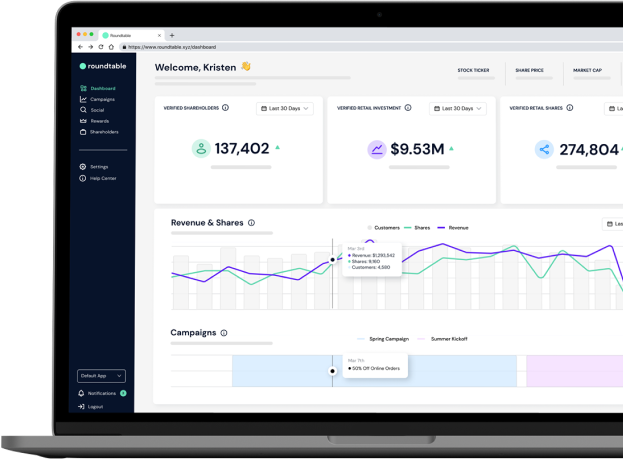Click the Mar 7th campaign timeline marker
The width and height of the screenshot is (623, 459).
[x=333, y=371]
